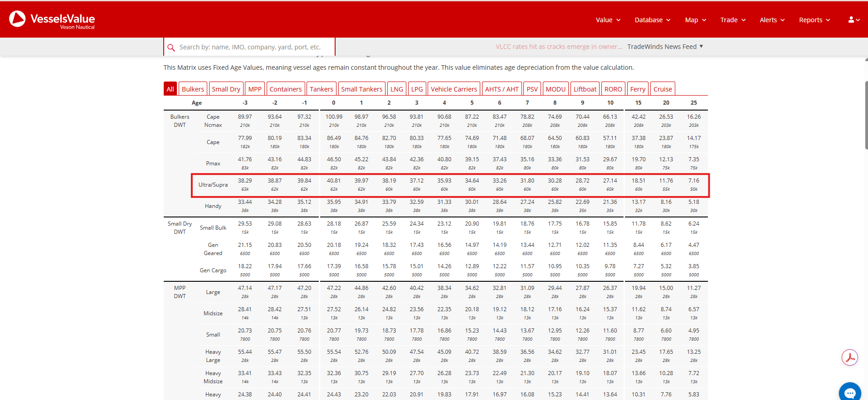Select the Tankers tab

point(322,89)
